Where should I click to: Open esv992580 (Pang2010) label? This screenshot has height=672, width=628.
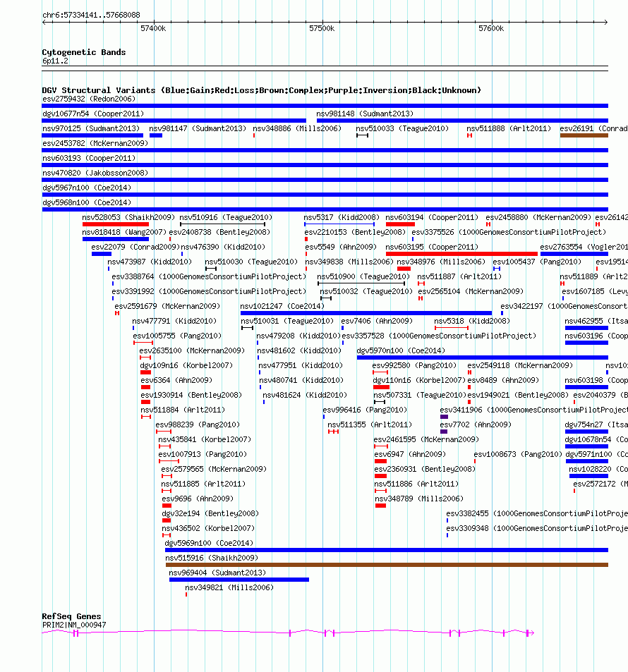tap(414, 365)
